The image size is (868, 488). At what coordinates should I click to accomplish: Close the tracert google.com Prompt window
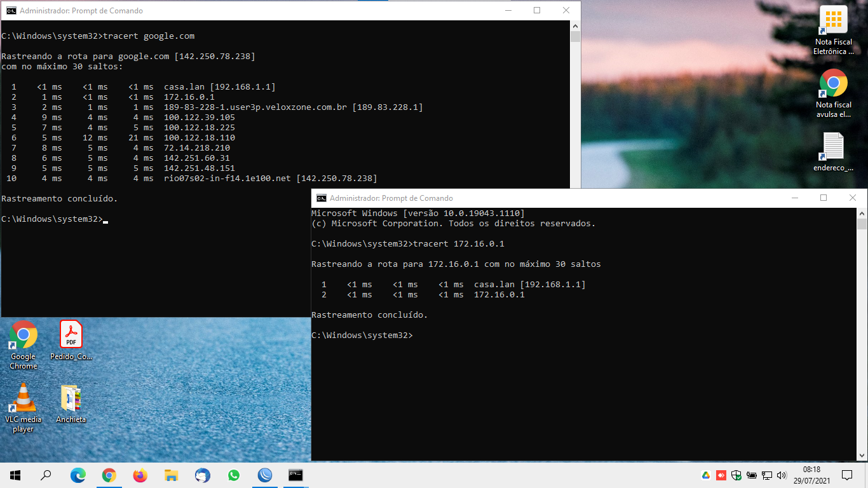(566, 10)
